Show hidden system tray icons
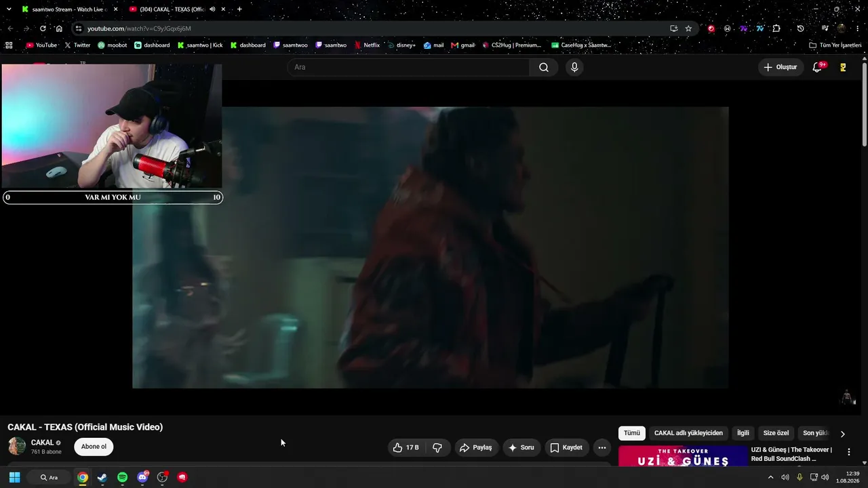 coord(770,477)
